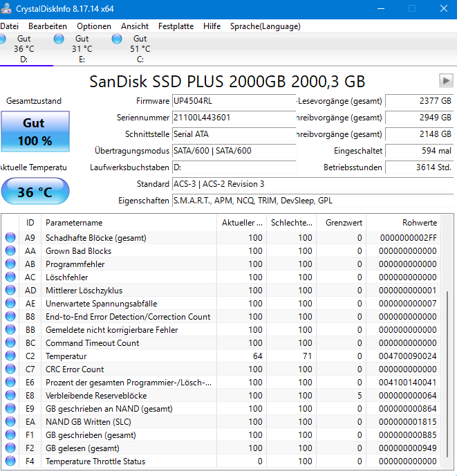Click status orb of F1 GB geschrieben row
457x476 pixels.
(10, 435)
